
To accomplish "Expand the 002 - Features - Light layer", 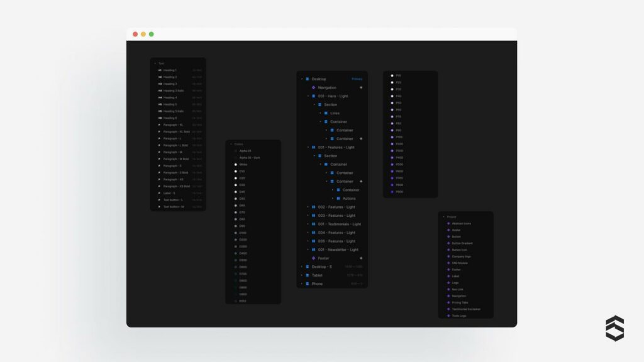I will 308,207.
